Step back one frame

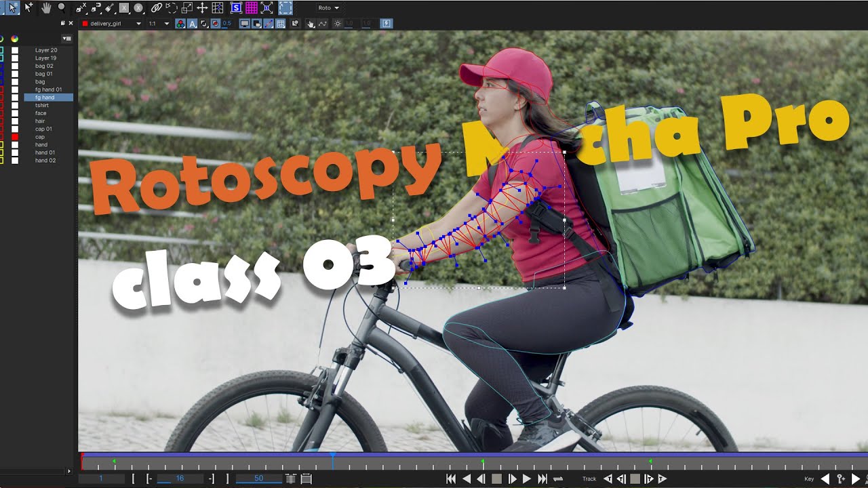(x=481, y=479)
